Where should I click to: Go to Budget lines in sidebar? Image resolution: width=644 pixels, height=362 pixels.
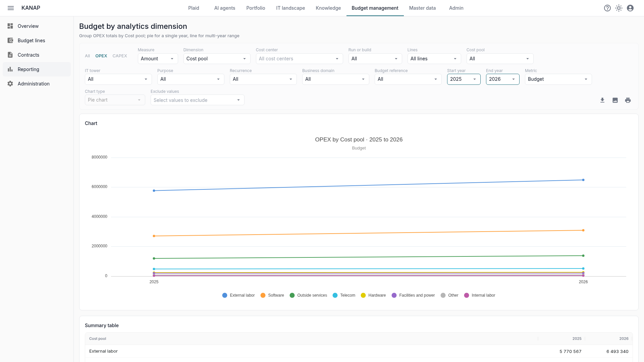(x=37, y=41)
